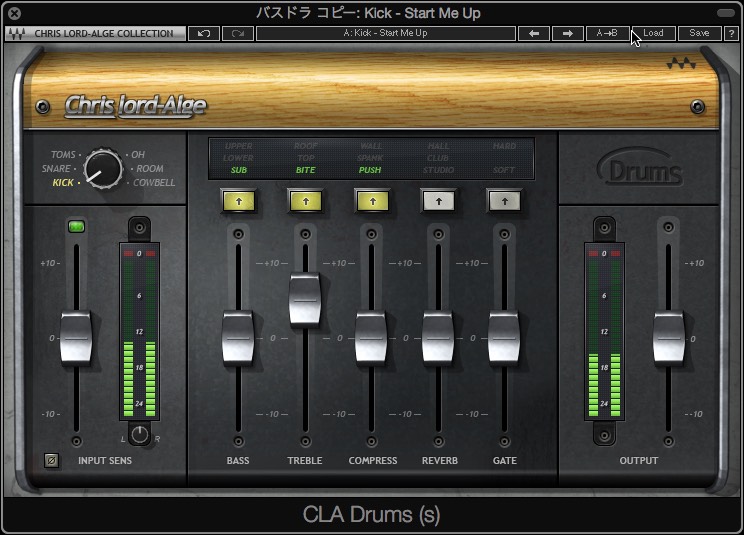Click the input level meter
The height and width of the screenshot is (535, 744).
(x=140, y=332)
